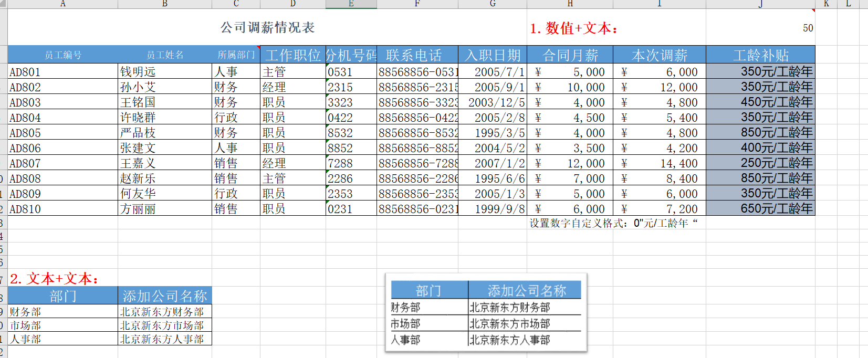Screen dimensions: 868x358
Task: Click the custom format note 设置数字自定义格式
Action: point(613,223)
